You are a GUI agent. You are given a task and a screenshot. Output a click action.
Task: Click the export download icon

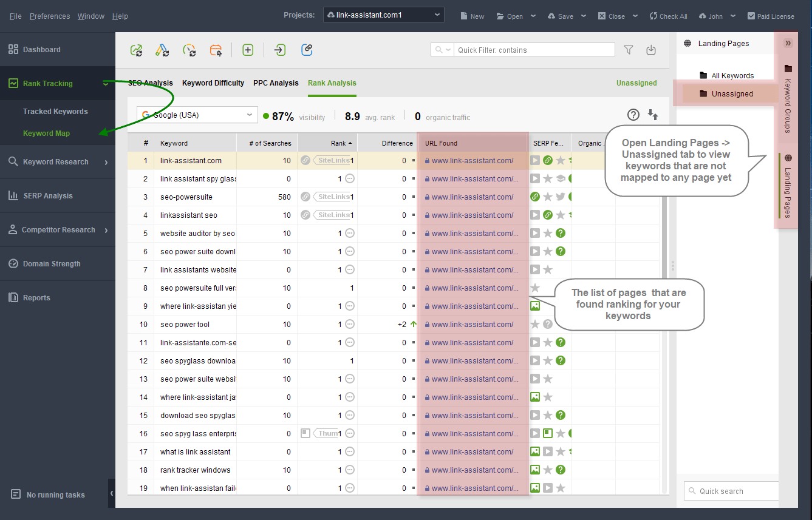[651, 50]
